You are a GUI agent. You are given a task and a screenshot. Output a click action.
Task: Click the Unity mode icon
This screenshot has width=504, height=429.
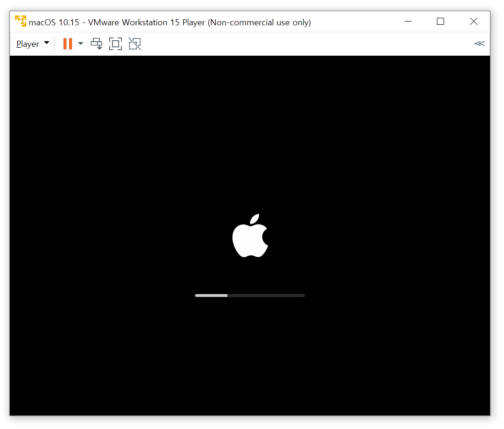click(x=135, y=44)
